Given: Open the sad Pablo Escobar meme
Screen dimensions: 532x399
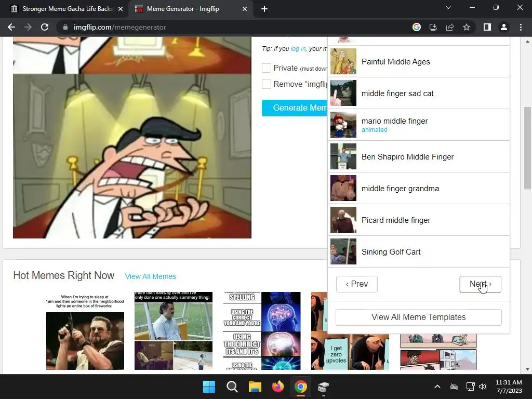Looking at the screenshot, I should point(174,331).
